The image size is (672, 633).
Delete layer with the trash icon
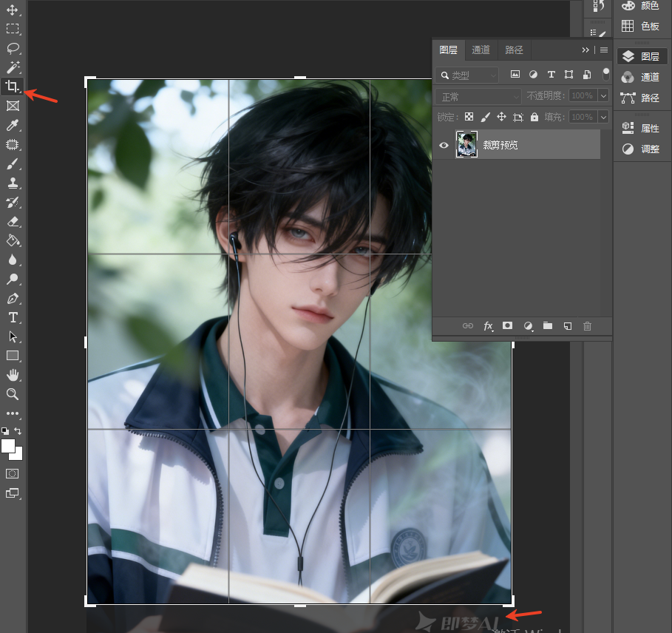pyautogui.click(x=587, y=326)
